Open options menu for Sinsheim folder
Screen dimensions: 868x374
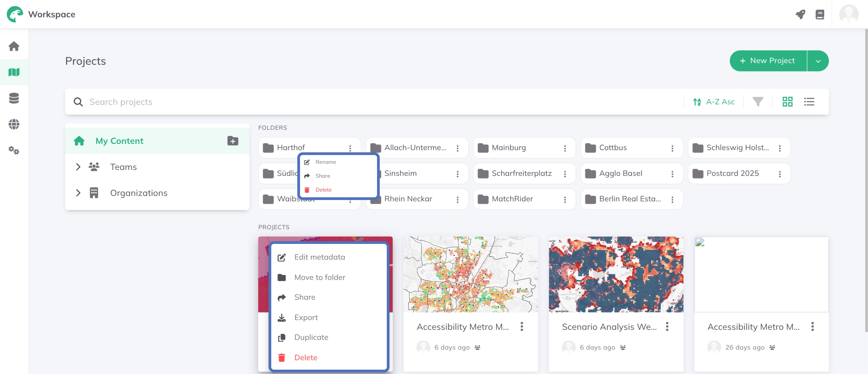click(458, 174)
